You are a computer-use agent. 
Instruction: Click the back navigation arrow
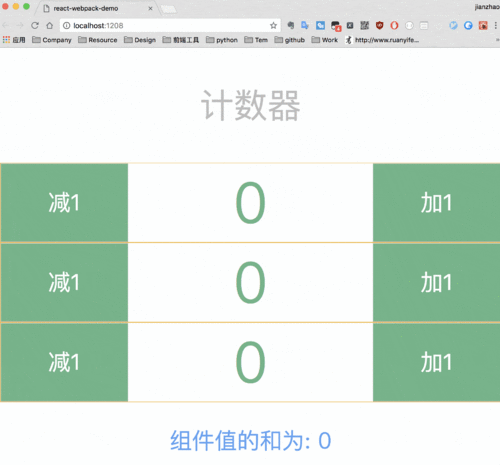click(x=6, y=25)
